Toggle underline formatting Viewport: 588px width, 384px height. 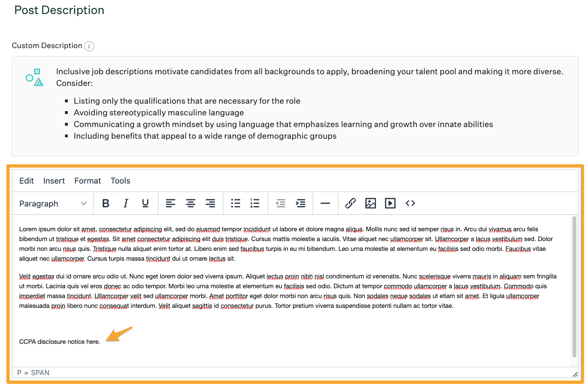point(145,204)
